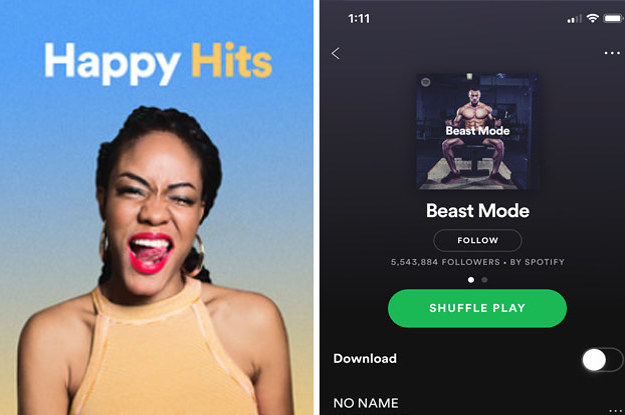Open the Happy Hits playlist cover
Viewport: 625px width, 415px height.
pos(157,207)
